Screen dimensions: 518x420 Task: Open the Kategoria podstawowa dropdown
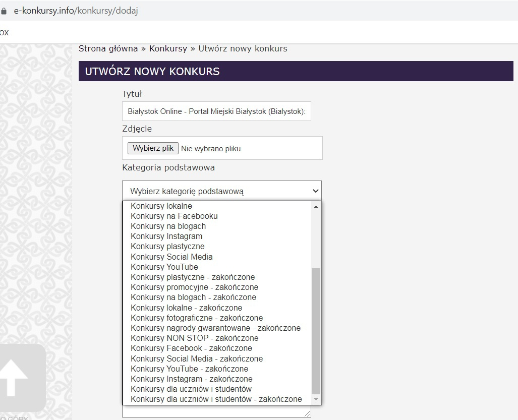click(x=221, y=191)
